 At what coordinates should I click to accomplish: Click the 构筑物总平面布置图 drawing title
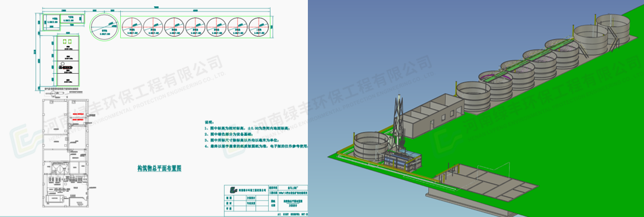pyautogui.click(x=159, y=167)
